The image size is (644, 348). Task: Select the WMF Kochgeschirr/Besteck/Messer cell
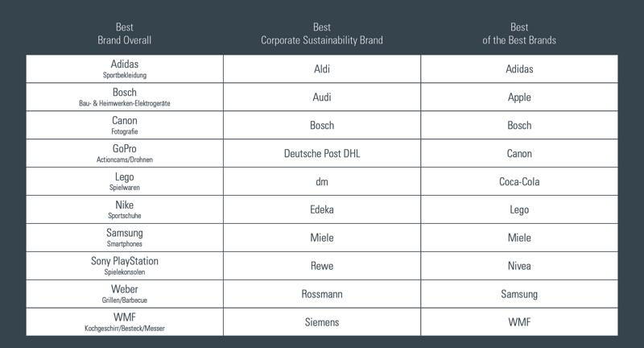pyautogui.click(x=125, y=322)
